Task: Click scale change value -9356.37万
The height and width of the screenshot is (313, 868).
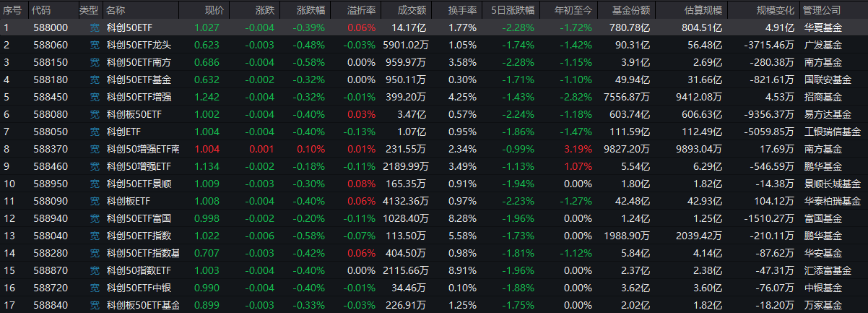Action: pos(768,114)
